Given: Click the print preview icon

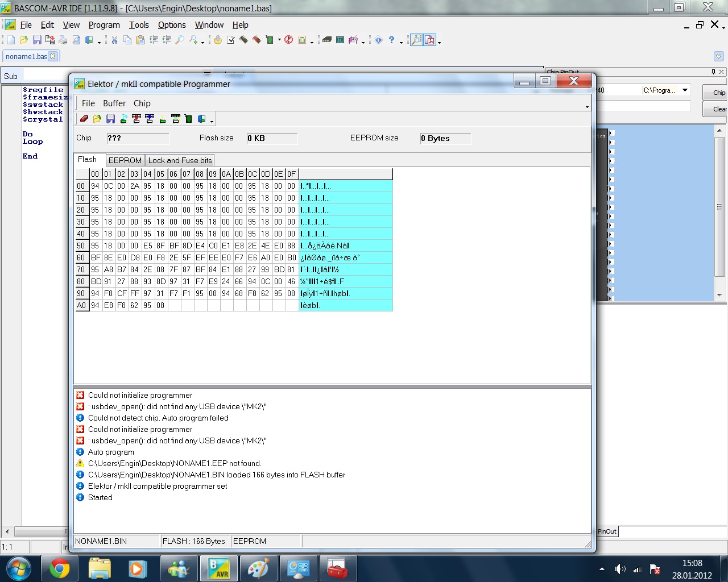Looking at the screenshot, I should click(76, 40).
